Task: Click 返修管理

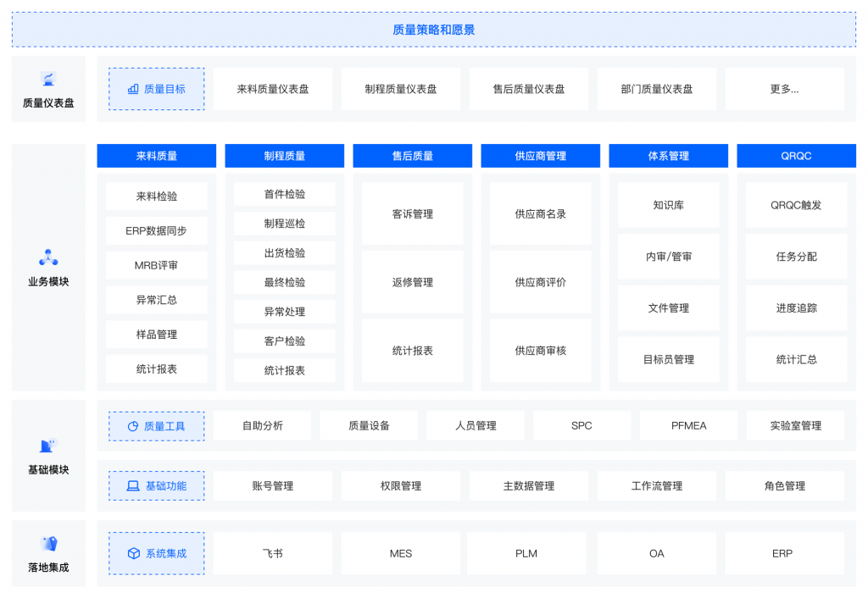Action: (413, 282)
